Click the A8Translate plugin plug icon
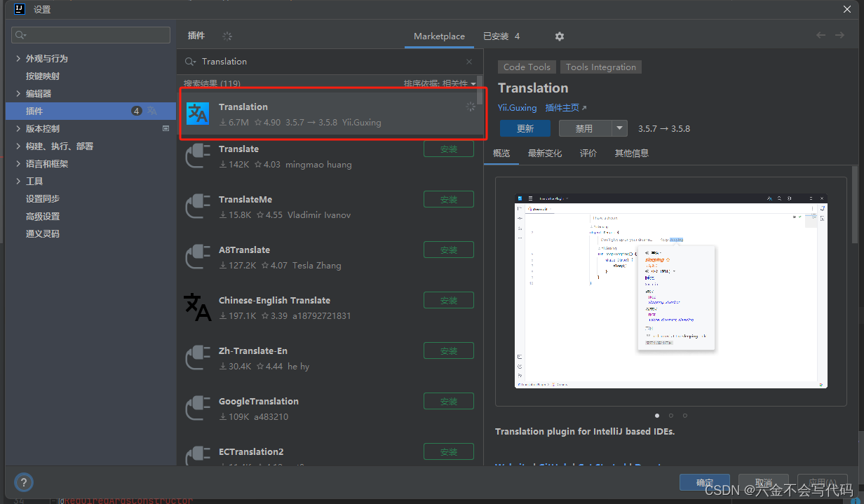The width and height of the screenshot is (864, 504). point(198,257)
